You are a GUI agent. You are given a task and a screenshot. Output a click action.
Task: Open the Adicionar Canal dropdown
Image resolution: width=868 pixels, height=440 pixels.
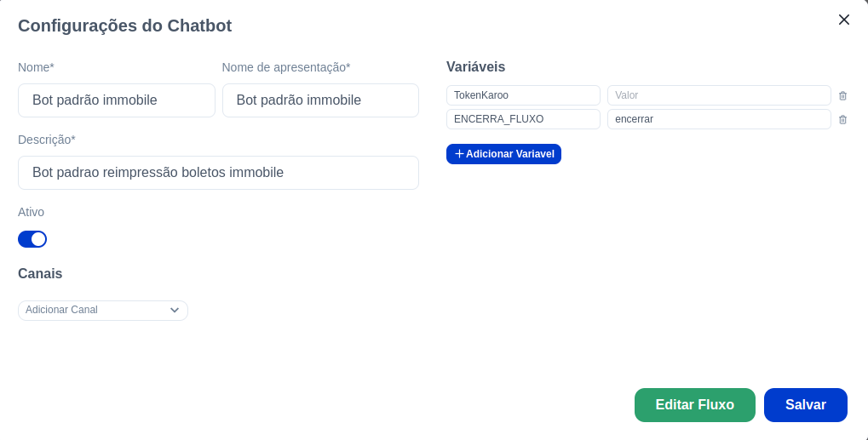click(x=103, y=310)
